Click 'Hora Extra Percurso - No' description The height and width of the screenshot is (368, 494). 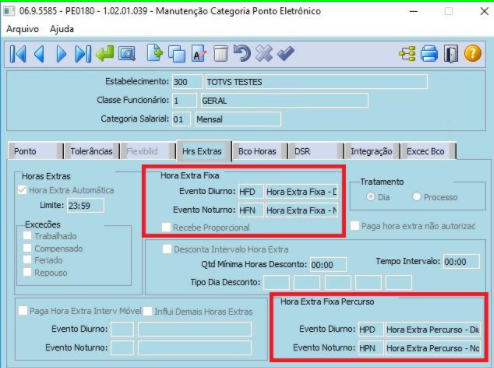433,348
